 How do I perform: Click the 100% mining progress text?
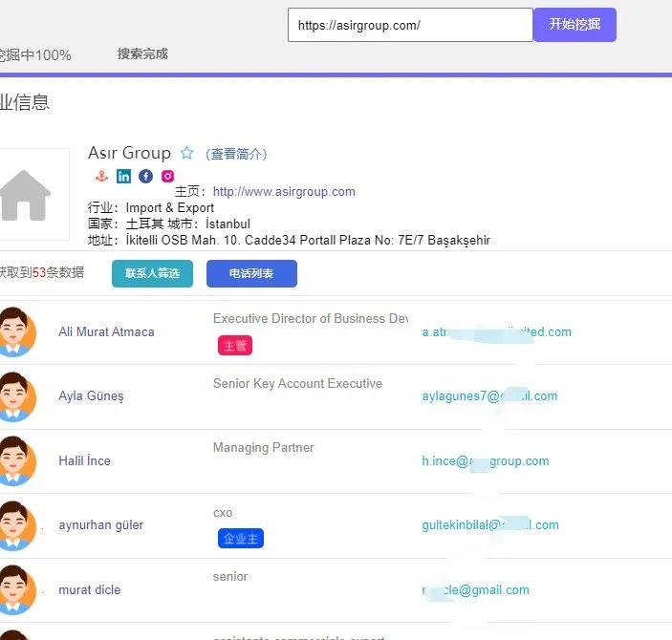tap(35, 55)
